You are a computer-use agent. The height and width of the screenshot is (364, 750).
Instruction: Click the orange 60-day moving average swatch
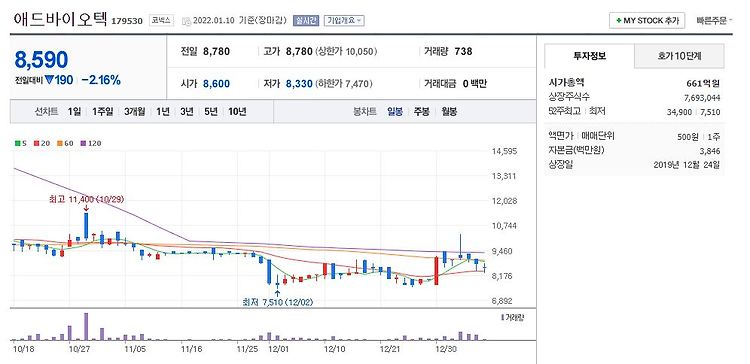[60, 143]
